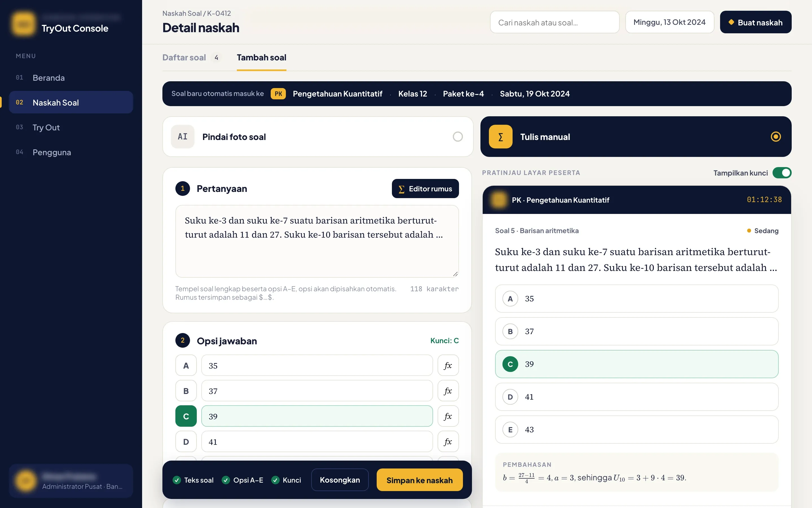This screenshot has width=812, height=508.
Task: Choose preview answer A 35
Action: (637, 299)
